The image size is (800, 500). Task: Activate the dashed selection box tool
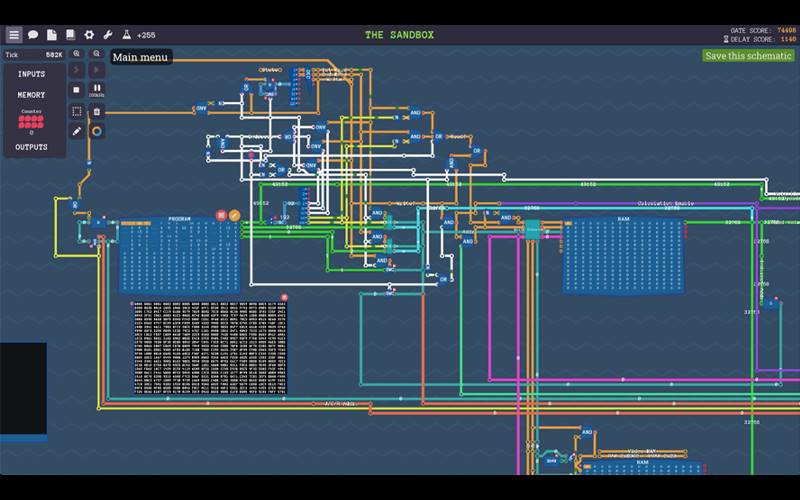tap(77, 111)
